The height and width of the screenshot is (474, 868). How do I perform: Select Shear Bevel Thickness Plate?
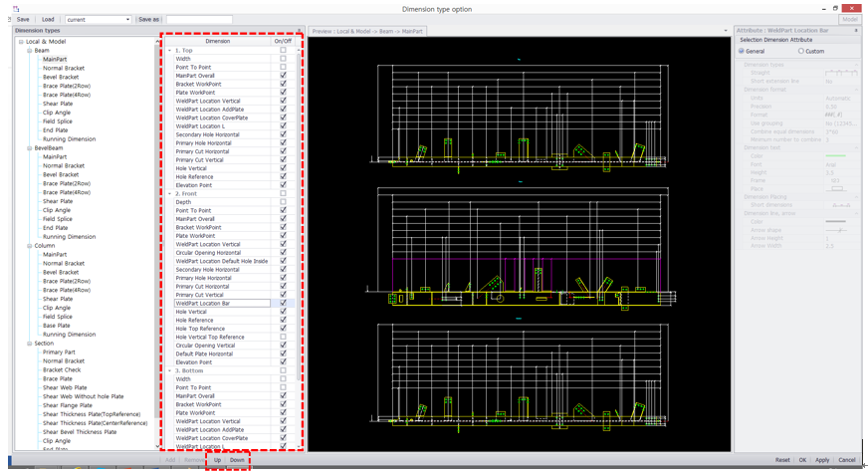click(x=80, y=432)
